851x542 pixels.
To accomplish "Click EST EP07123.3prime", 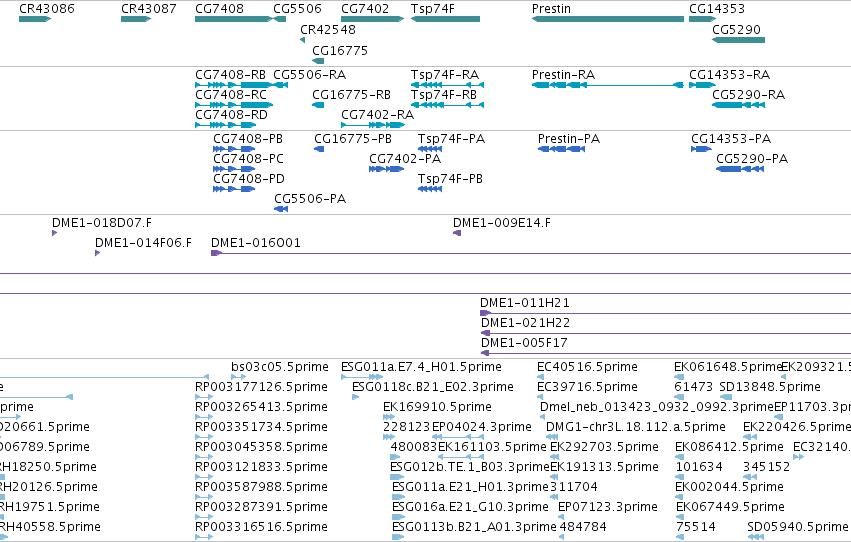I will [x=561, y=517].
